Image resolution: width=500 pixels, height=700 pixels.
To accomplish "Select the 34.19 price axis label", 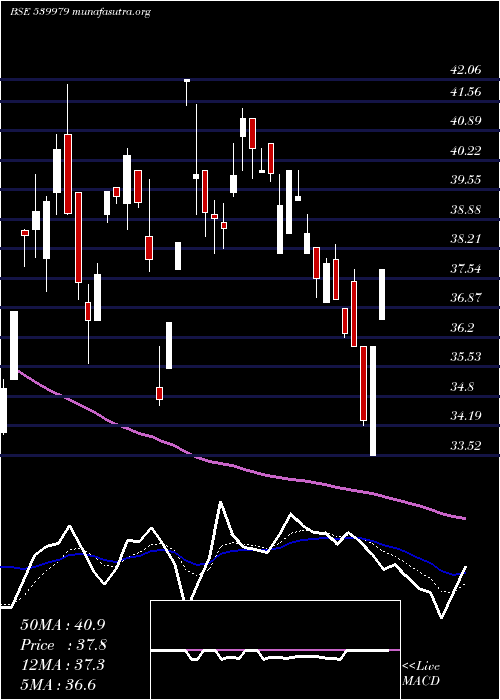I will click(x=466, y=416).
